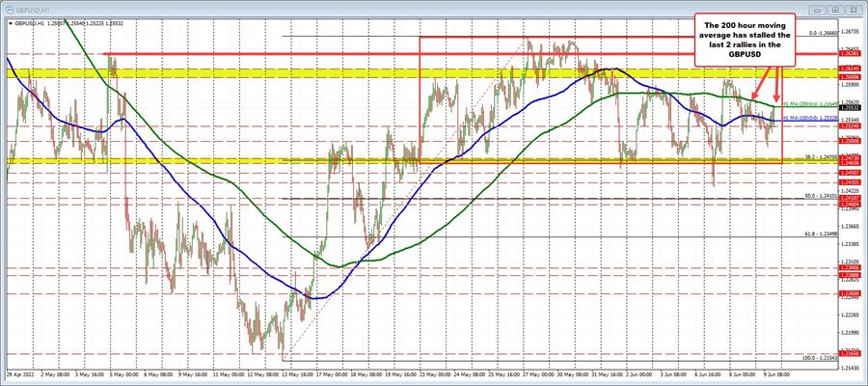Select the 1.25000 red price label

coord(851,141)
